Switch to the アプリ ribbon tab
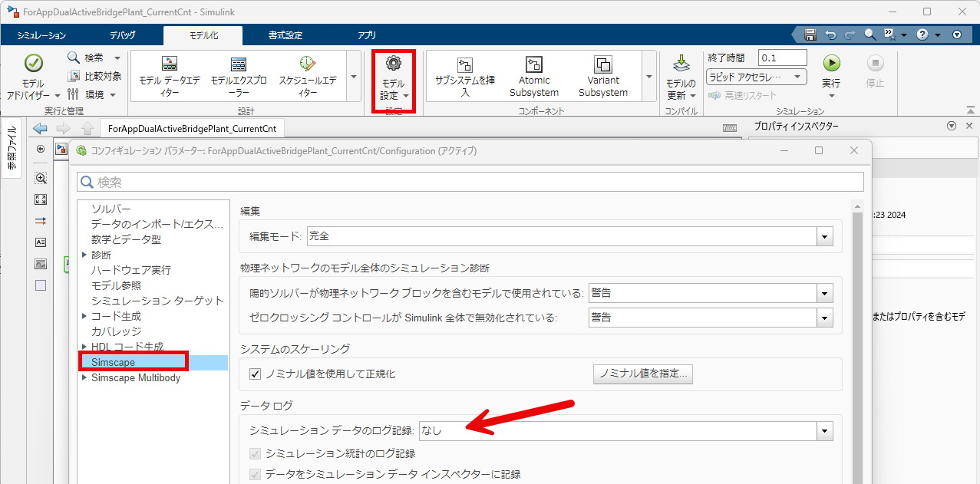The height and width of the screenshot is (484, 980). pos(367,35)
